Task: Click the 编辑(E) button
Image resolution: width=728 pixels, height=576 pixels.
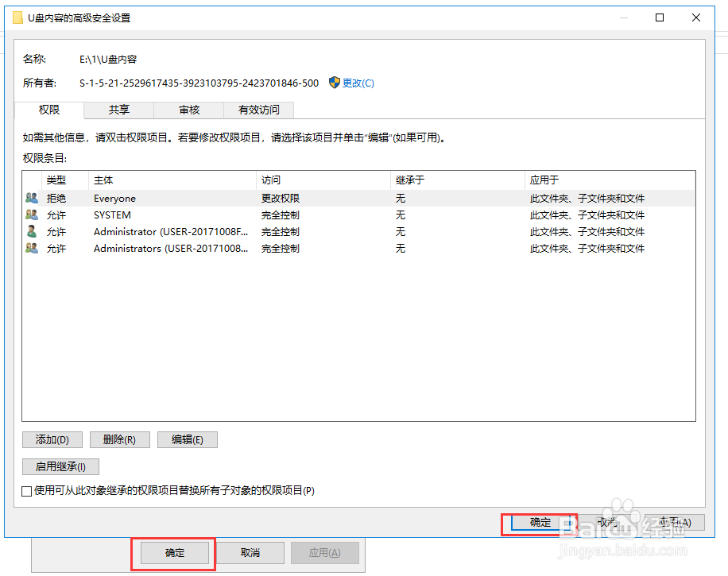Action: (187, 439)
